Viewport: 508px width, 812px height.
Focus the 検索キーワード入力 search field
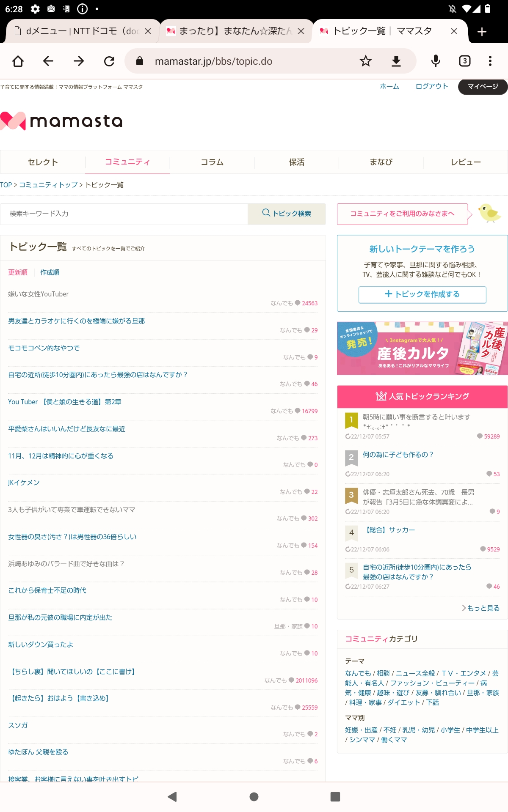[124, 214]
